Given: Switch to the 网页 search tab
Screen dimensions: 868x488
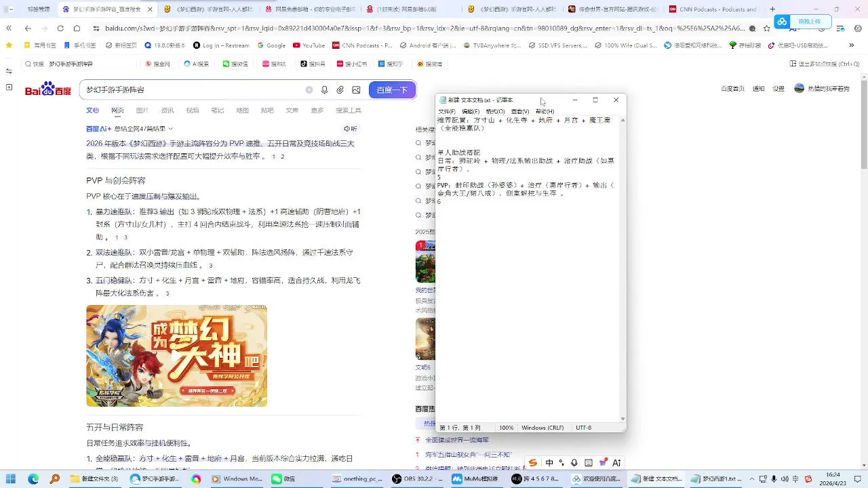Looking at the screenshot, I should (117, 110).
